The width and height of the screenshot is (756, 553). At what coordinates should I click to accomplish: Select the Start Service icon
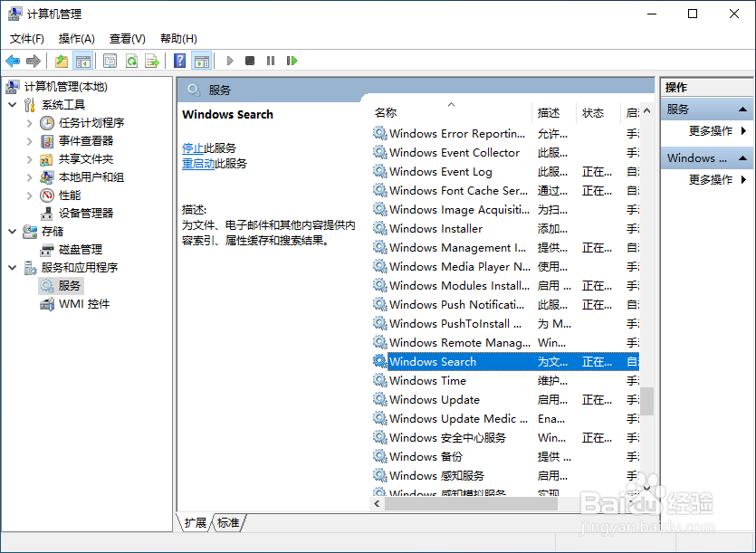pyautogui.click(x=230, y=61)
